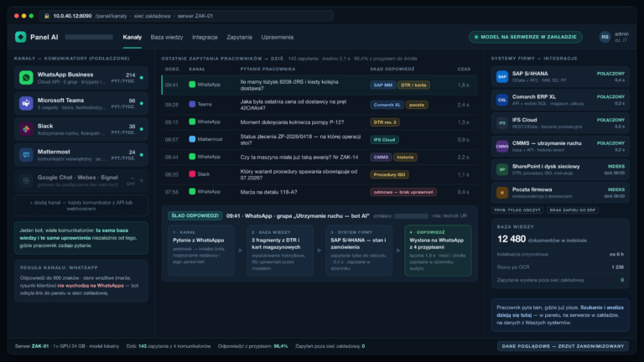Click the Slack marker in 08:20 row
This screenshot has height=362, width=644.
point(192,174)
